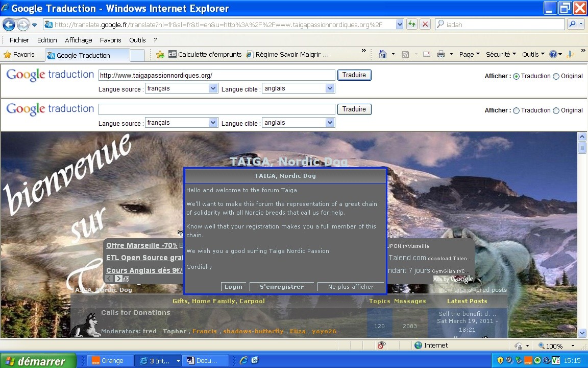Open the ETL Open Source ad link
The height and width of the screenshot is (368, 588).
(x=145, y=258)
